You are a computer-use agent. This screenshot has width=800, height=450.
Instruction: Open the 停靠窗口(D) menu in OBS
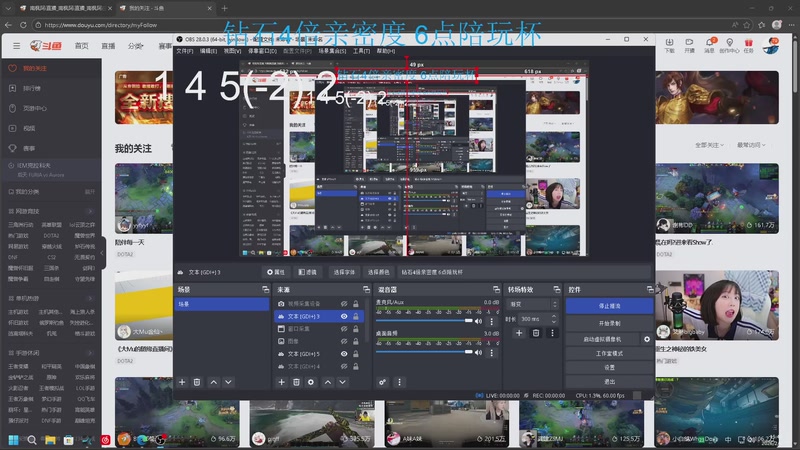pos(262,51)
